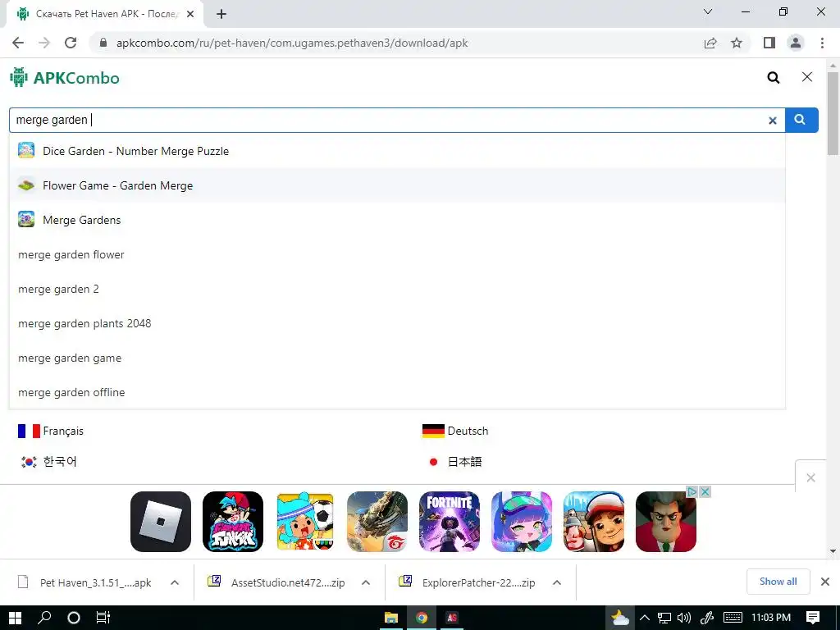
Task: Open tab search chevron
Action: (708, 11)
